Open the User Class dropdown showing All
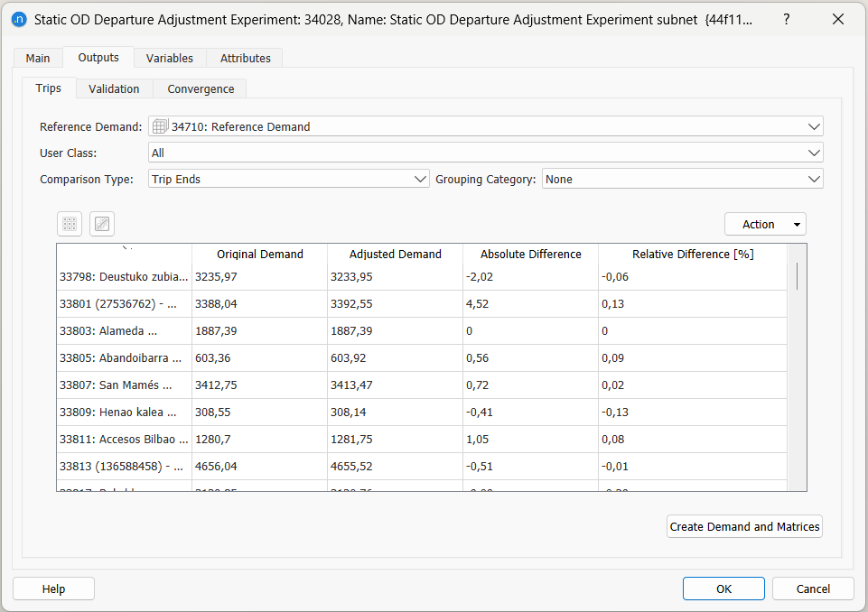The image size is (868, 612). (x=812, y=153)
